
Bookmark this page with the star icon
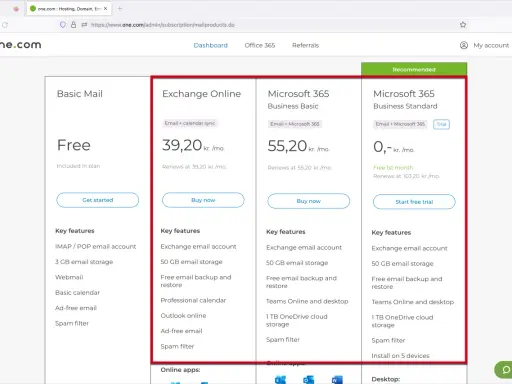tap(463, 24)
